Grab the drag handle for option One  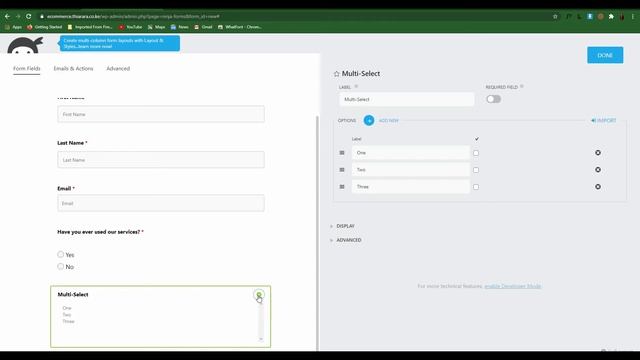342,153
